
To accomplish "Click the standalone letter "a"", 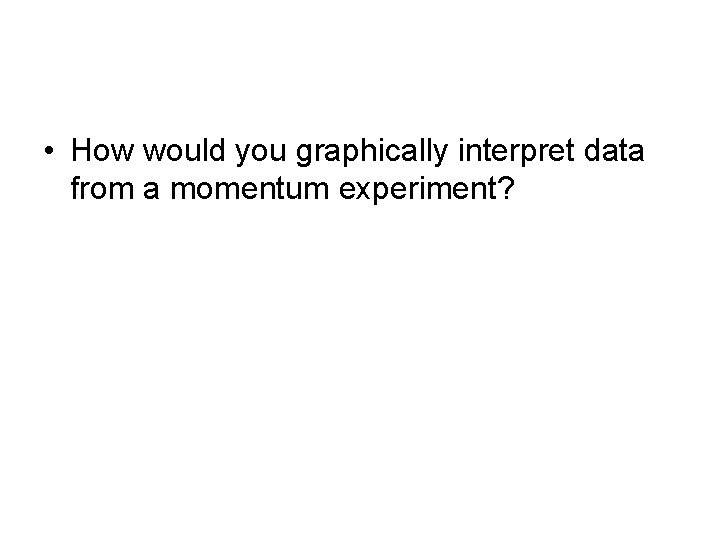I will pos(151,190).
